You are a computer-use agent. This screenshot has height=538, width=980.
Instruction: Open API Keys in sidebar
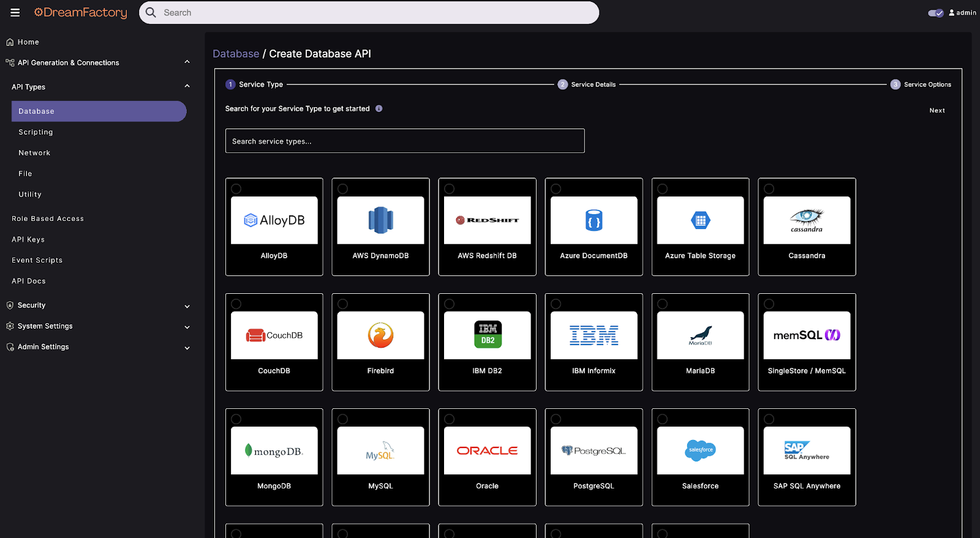click(x=28, y=239)
